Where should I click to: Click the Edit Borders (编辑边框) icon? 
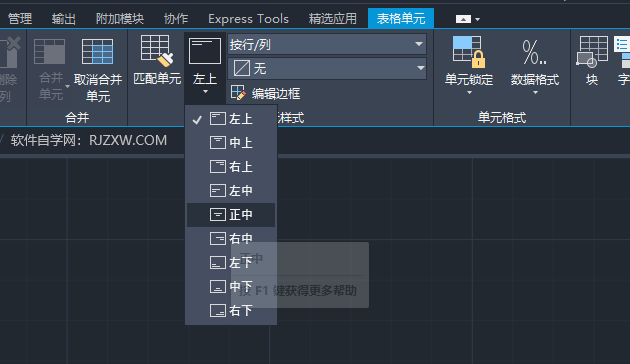[x=238, y=92]
